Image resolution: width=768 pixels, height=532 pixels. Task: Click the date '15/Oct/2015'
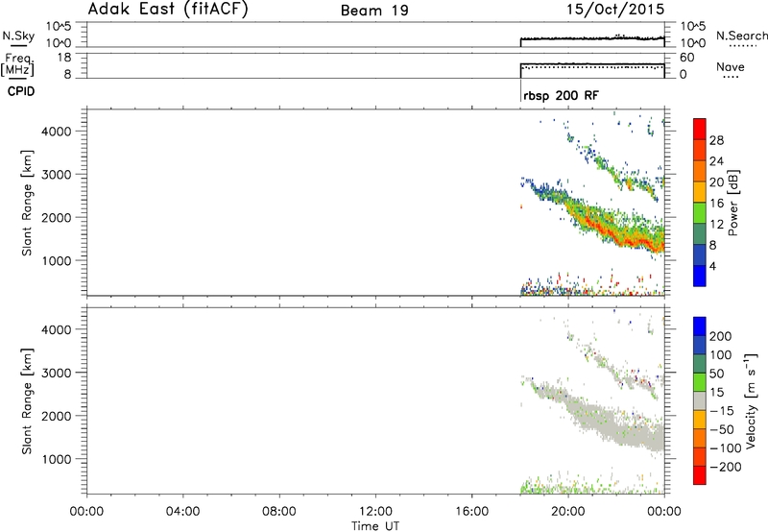coord(615,10)
